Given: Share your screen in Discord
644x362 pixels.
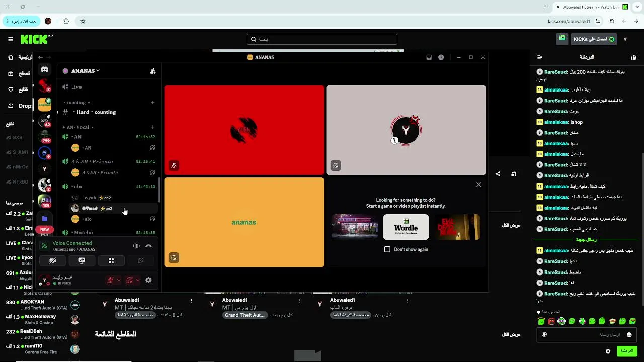Looking at the screenshot, I should pyautogui.click(x=82, y=260).
